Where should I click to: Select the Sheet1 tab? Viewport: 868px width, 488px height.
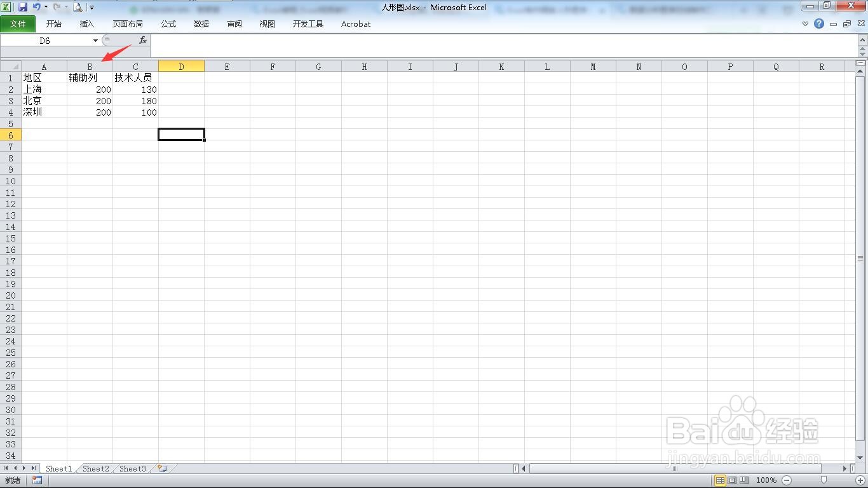tap(59, 468)
